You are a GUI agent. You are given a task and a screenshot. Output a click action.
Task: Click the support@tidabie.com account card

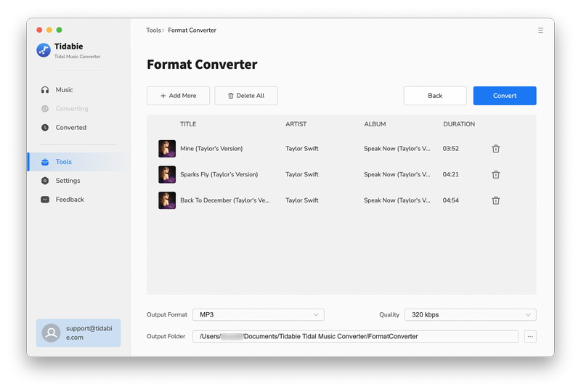[78, 332]
